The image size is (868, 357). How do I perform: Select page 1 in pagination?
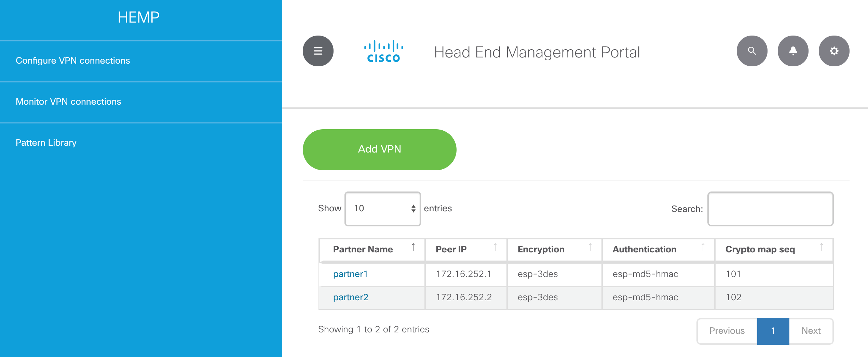pos(773,331)
